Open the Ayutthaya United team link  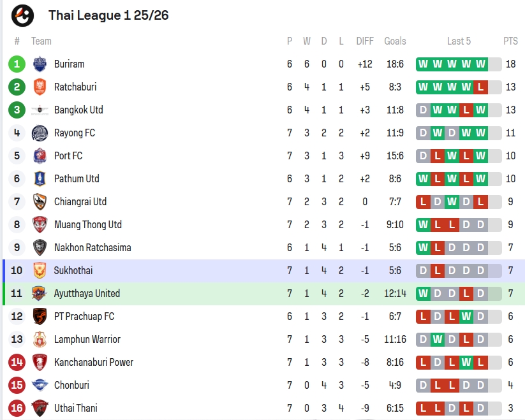[87, 294]
